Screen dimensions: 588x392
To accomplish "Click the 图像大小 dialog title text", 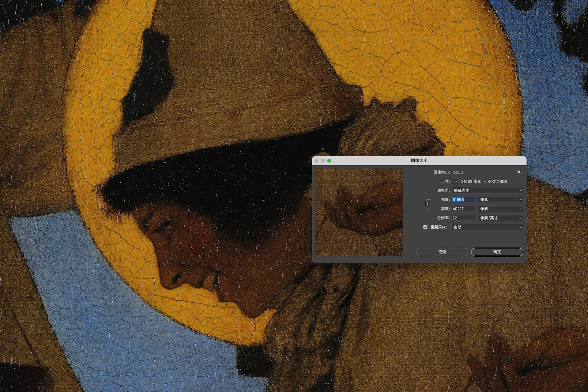I will [x=419, y=160].
